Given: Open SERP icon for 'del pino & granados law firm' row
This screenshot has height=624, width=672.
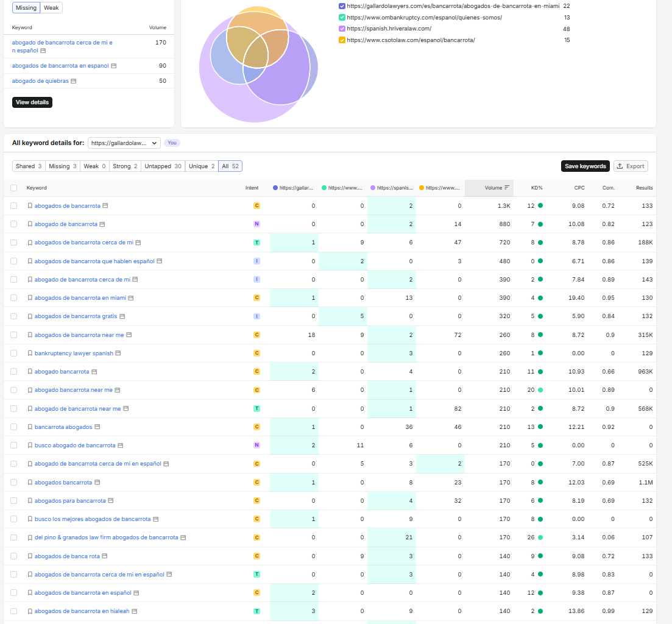Looking at the screenshot, I should [183, 537].
